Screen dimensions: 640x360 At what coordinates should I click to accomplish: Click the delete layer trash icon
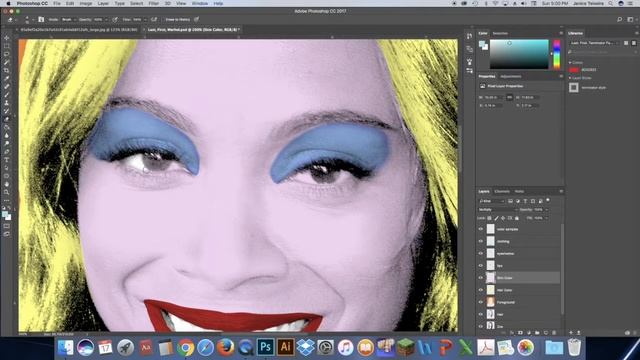point(554,333)
